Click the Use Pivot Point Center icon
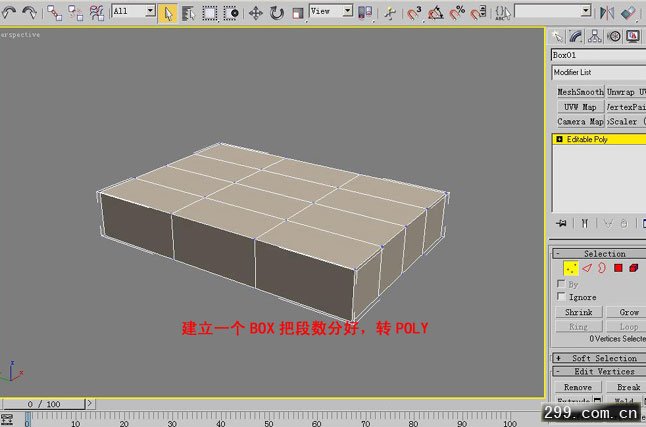 (365, 13)
